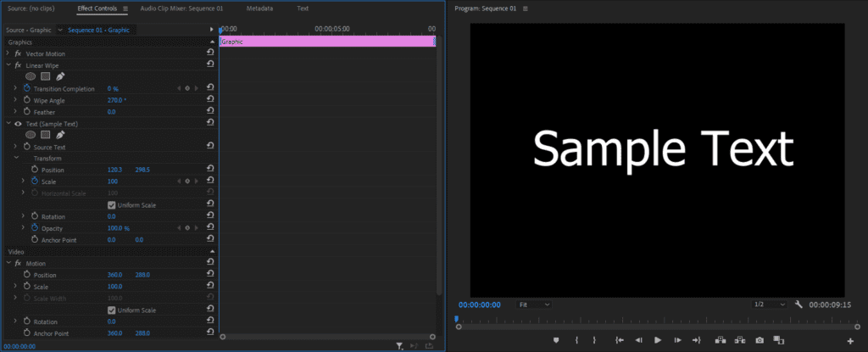Open the Button Editor plus icon
The image size is (868, 352).
(x=850, y=341)
